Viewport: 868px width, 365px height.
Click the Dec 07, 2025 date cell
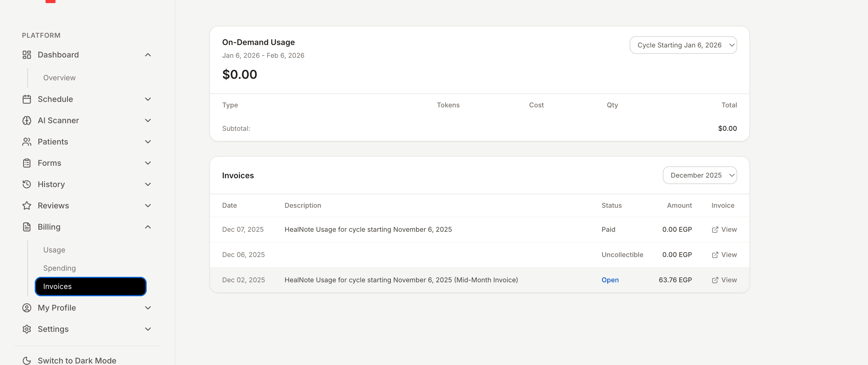pyautogui.click(x=243, y=230)
